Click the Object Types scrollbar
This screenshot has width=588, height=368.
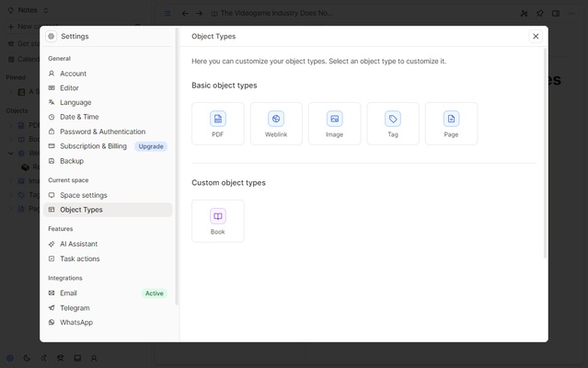pos(545,154)
